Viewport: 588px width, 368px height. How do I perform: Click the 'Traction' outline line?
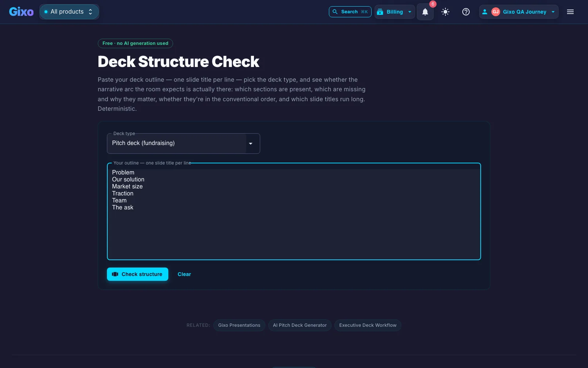123,193
